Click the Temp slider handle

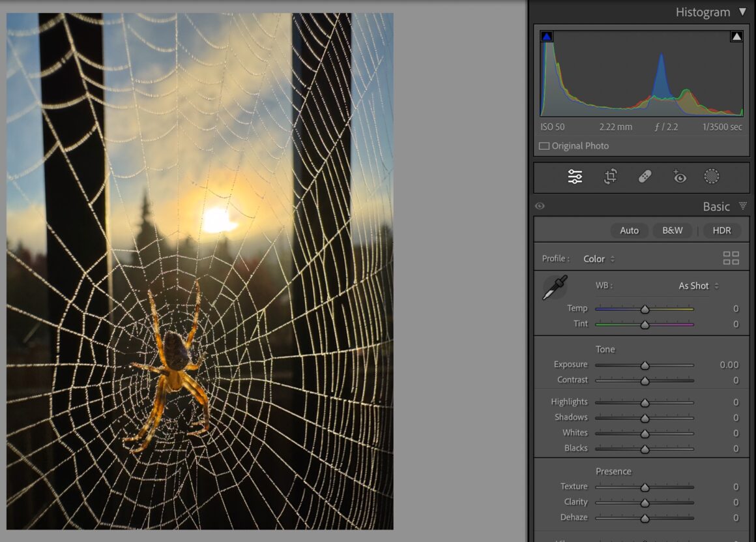pyautogui.click(x=645, y=309)
